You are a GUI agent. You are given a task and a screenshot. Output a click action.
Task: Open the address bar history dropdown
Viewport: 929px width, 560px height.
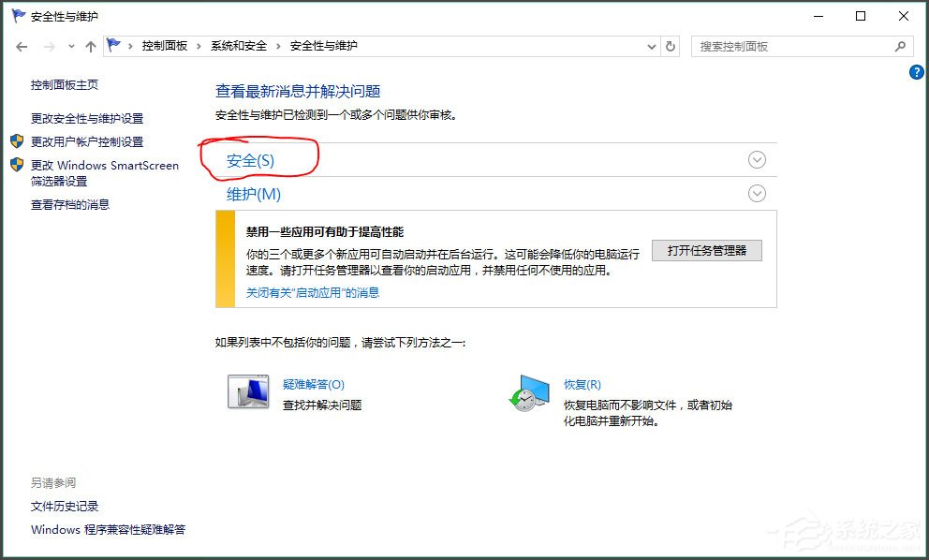point(651,45)
